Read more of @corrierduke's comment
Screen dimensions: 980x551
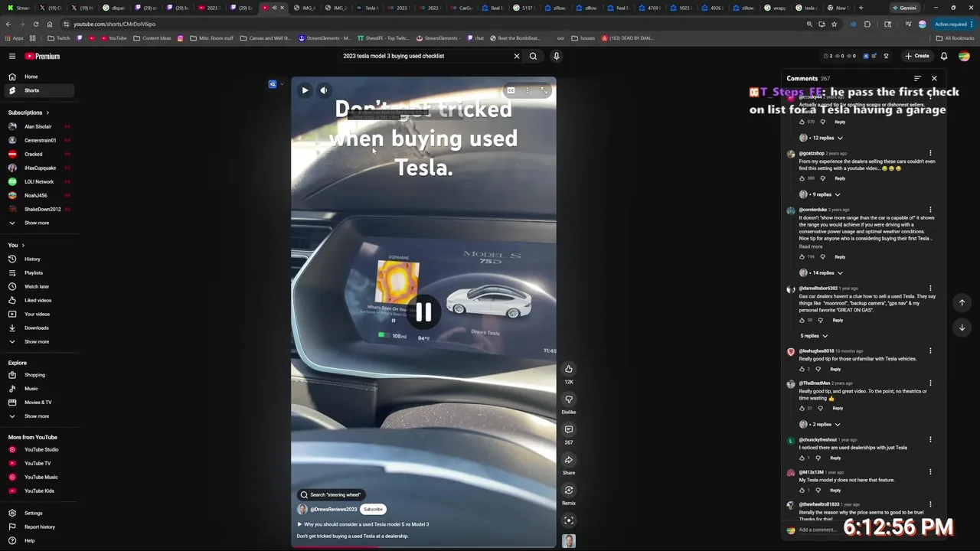[811, 246]
